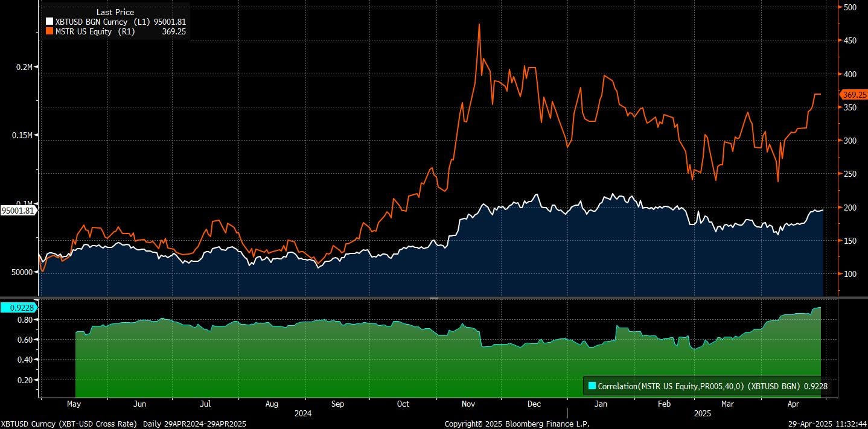Click the 95001.81 left-axis price tag
868x429 pixels.
[x=18, y=211]
